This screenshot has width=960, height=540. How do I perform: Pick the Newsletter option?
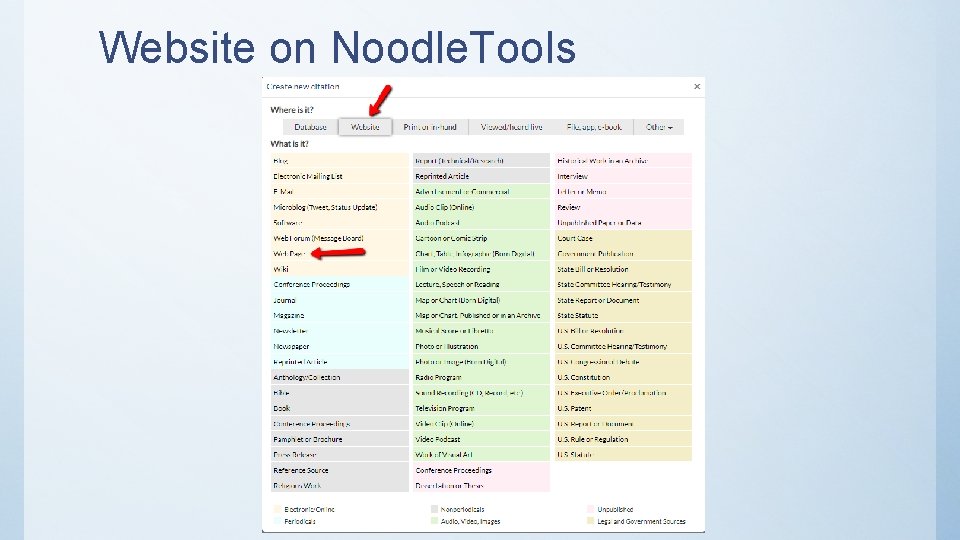pos(340,331)
